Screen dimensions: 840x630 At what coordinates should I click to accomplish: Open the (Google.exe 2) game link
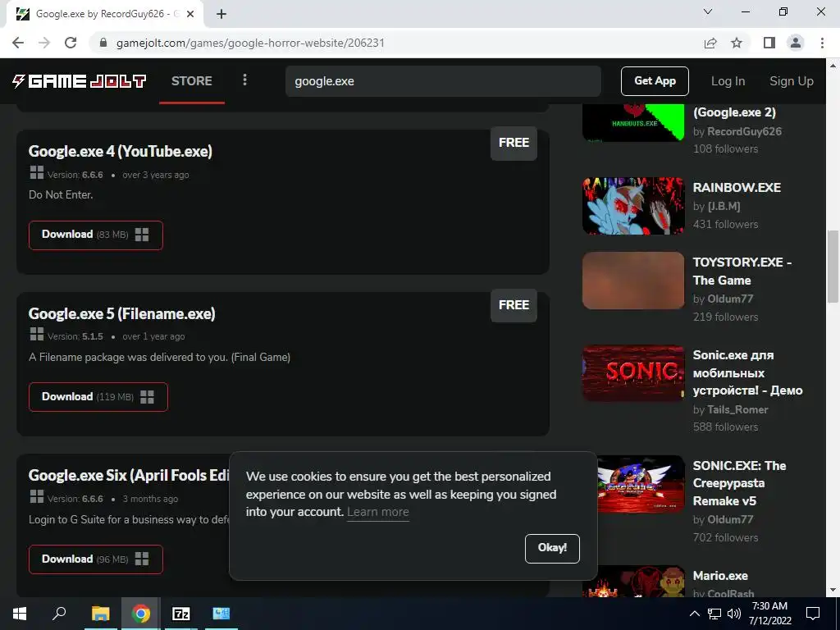coord(734,112)
